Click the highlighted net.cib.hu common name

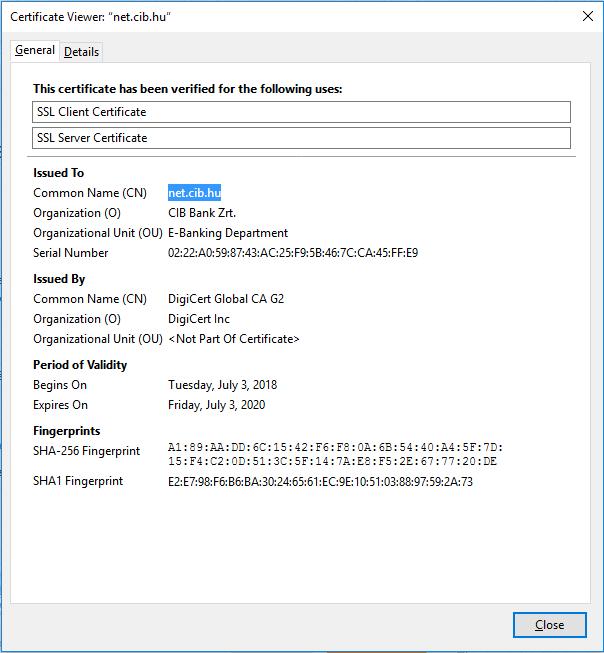coord(195,193)
